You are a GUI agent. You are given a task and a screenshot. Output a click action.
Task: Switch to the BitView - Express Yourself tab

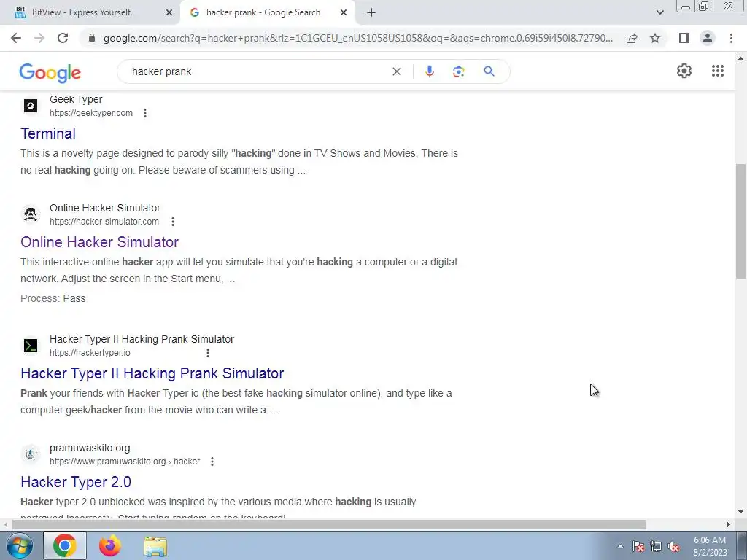[82, 12]
